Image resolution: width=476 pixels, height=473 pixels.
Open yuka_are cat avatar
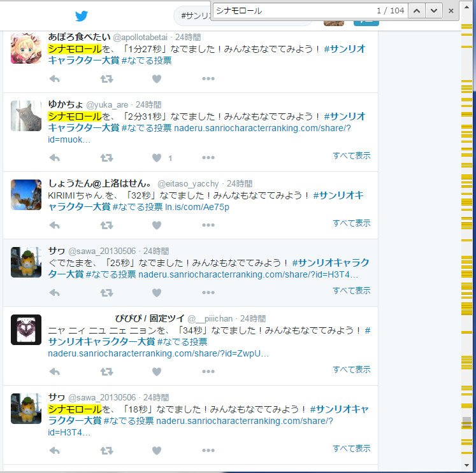pos(26,116)
